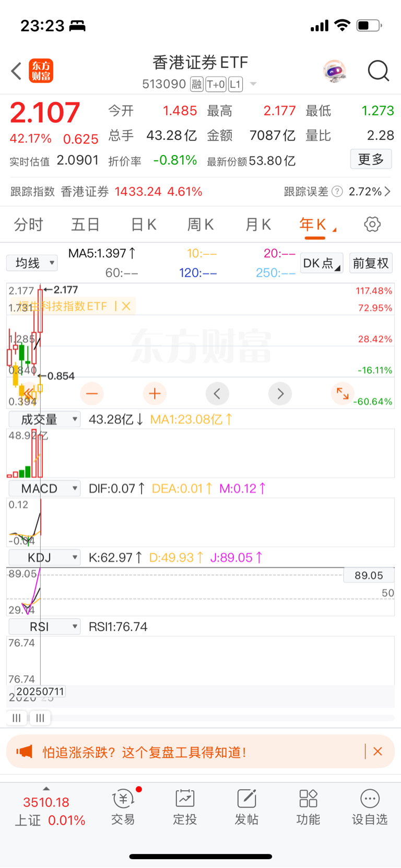This screenshot has width=401, height=868.
Task: Tap the T+0 badge
Action: click(x=216, y=84)
